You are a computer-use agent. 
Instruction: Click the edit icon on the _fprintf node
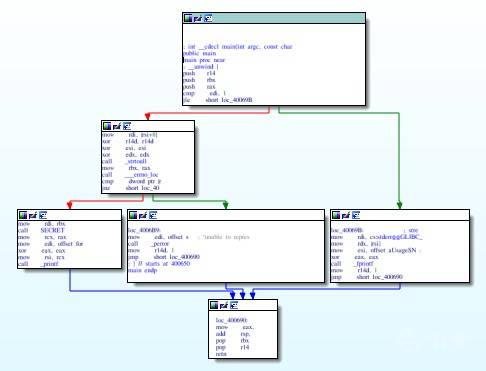coord(346,216)
